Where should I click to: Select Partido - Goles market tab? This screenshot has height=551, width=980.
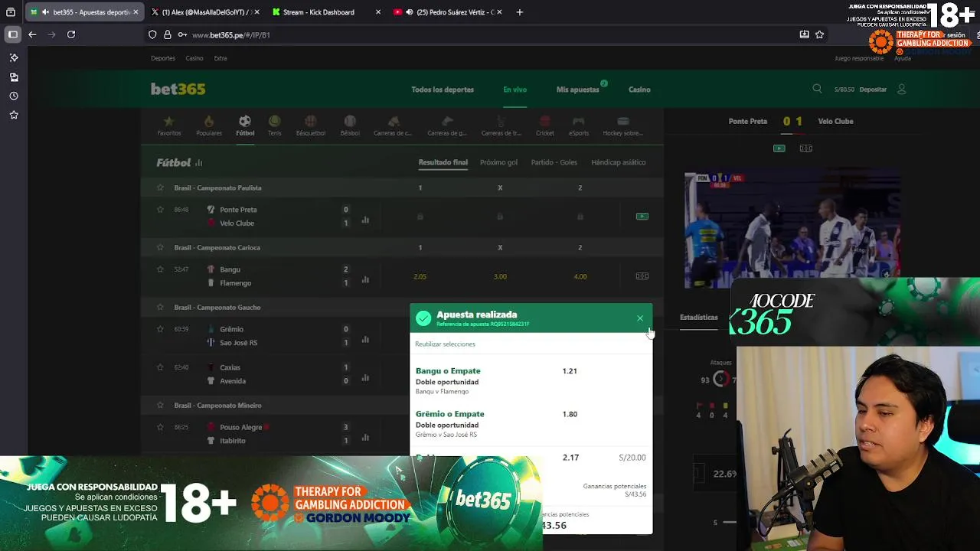point(554,162)
